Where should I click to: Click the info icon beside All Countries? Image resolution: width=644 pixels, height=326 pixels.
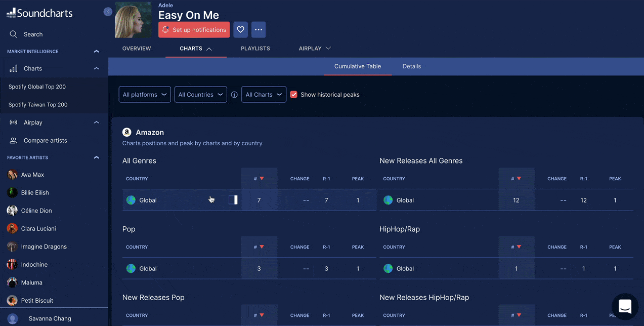coord(234,95)
